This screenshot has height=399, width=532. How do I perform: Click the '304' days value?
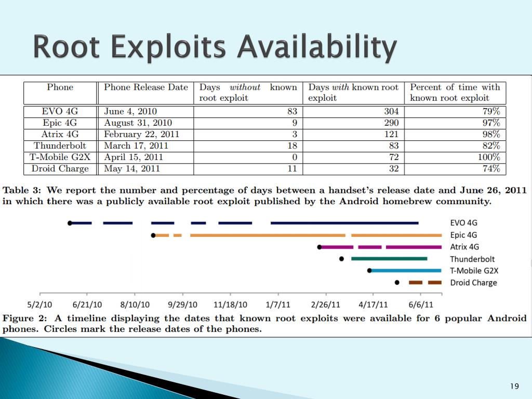click(x=391, y=111)
